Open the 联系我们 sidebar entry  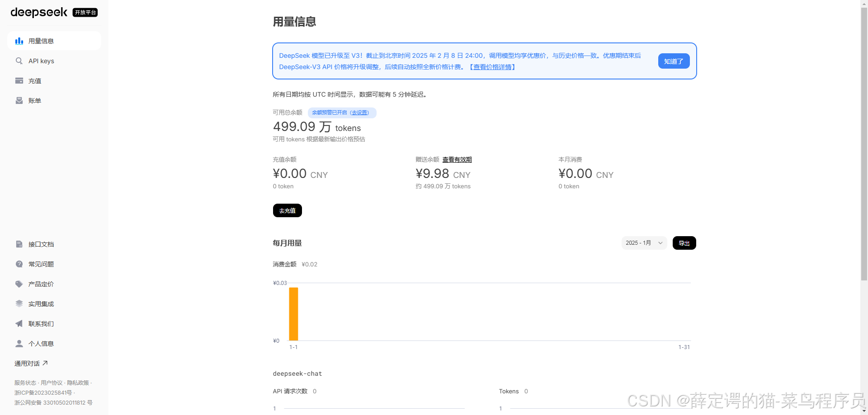[x=54, y=324]
